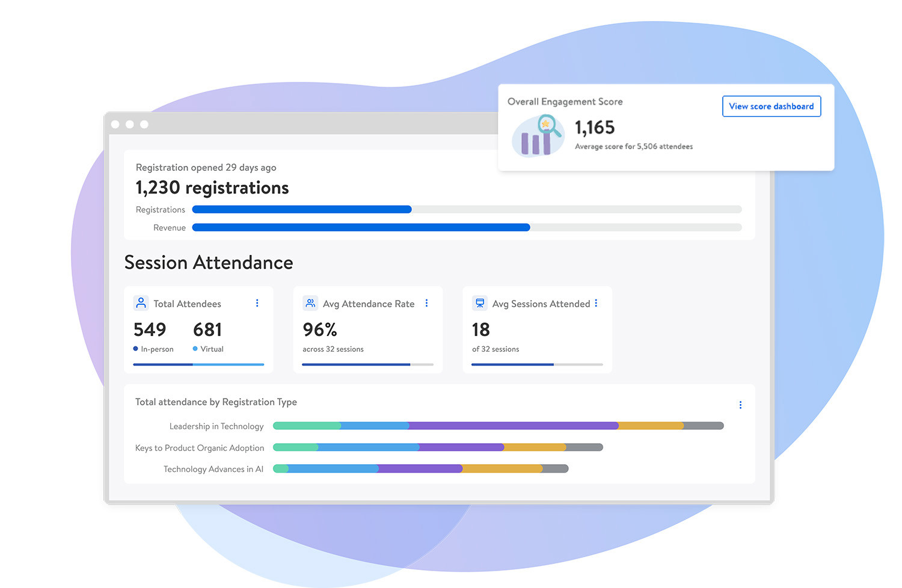Click first window control dot in title bar

(x=115, y=124)
